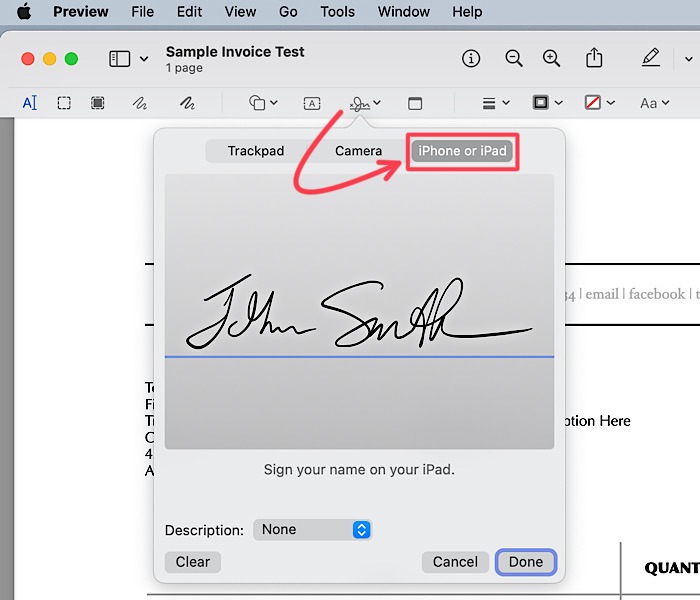Image resolution: width=700 pixels, height=600 pixels.
Task: Click the Clear button
Action: [192, 562]
